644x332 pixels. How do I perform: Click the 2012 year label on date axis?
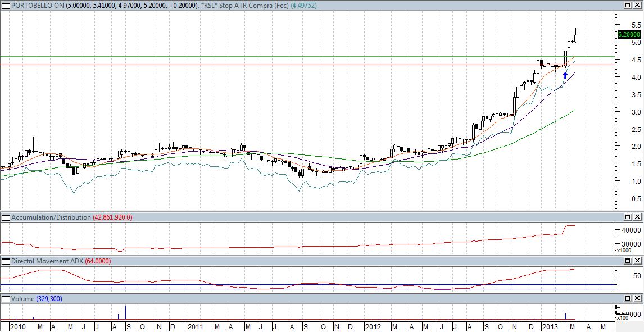(x=373, y=326)
